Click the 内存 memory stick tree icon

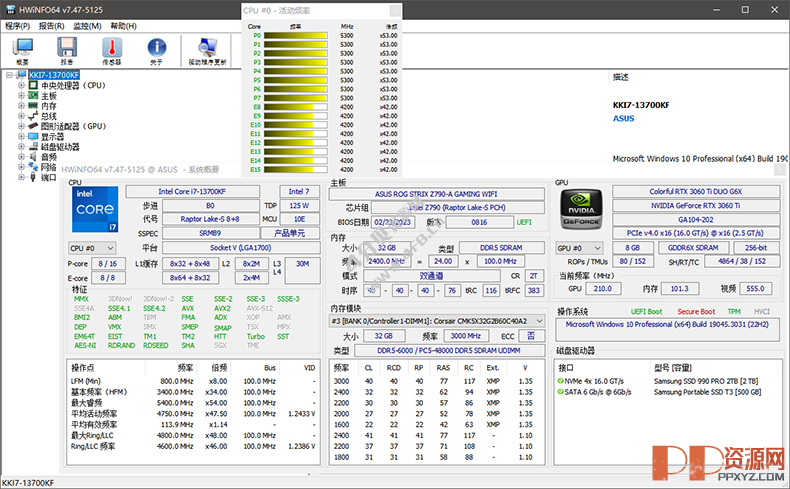coord(33,106)
